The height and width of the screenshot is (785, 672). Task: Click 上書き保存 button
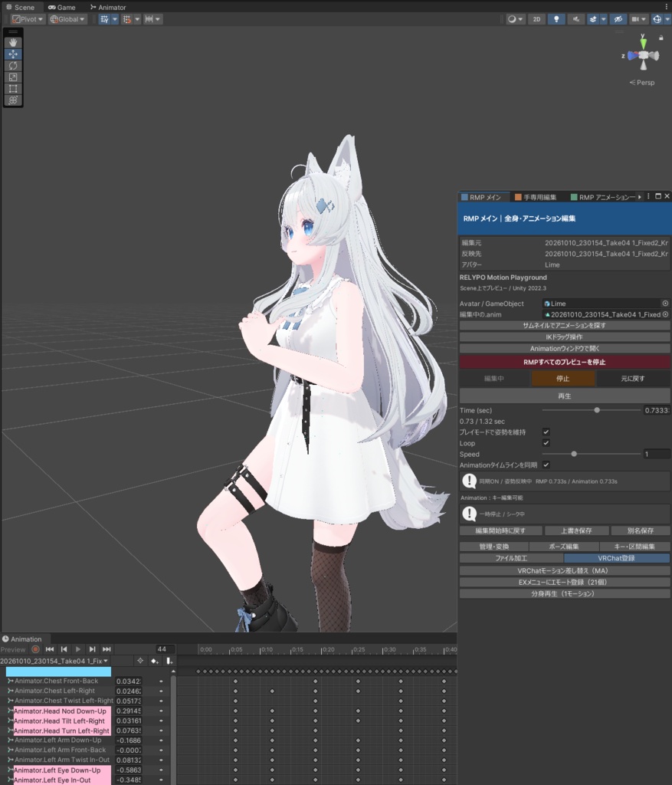576,530
